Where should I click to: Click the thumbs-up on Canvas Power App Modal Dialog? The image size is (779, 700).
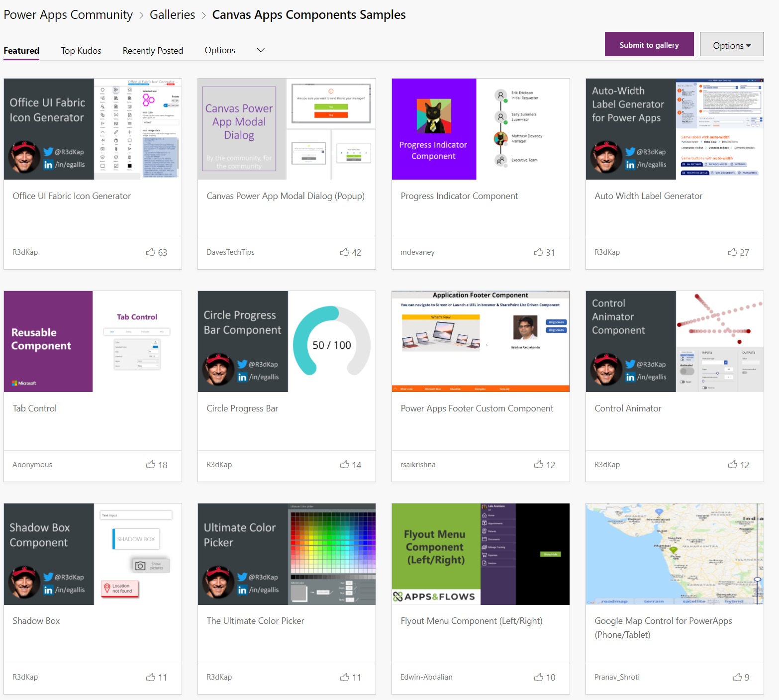[344, 252]
